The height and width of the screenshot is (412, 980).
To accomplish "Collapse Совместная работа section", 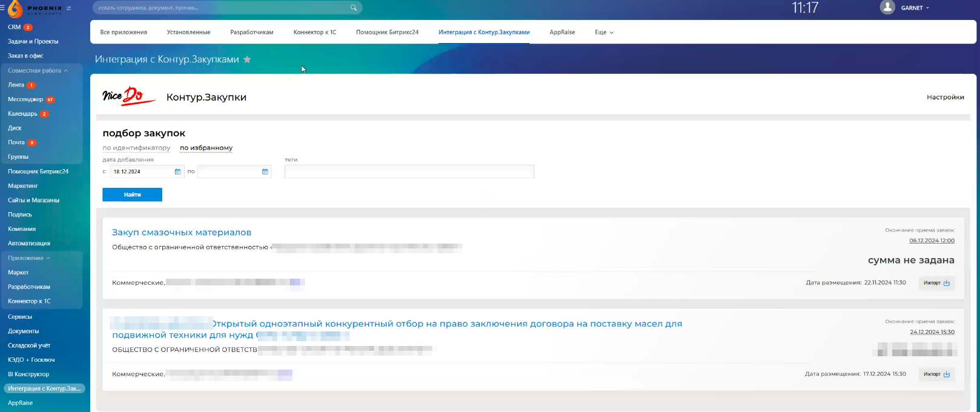I will pos(38,70).
